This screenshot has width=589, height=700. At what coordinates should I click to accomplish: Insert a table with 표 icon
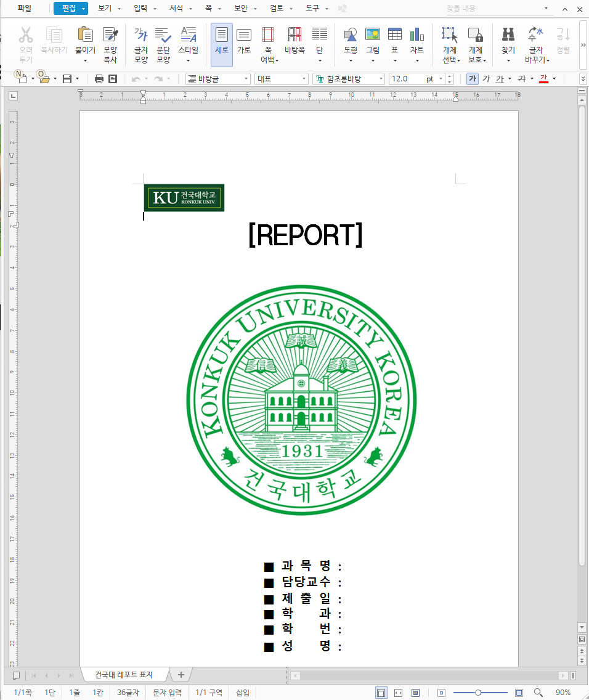coord(395,35)
